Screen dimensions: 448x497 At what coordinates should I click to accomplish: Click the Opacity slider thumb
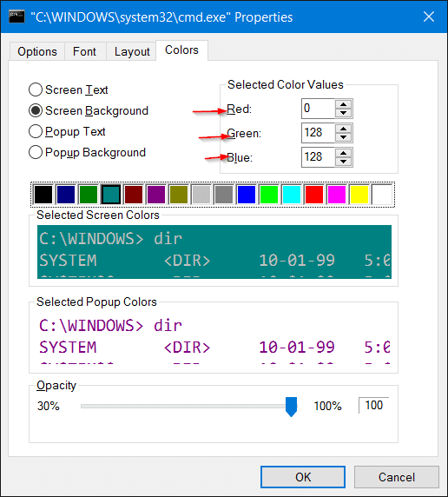[x=291, y=407]
